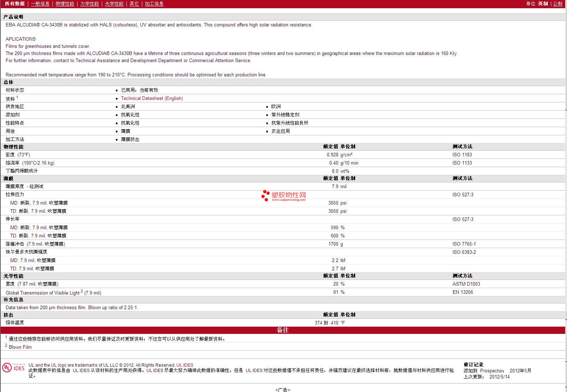Select tear strength 2.2 lbf
The image size is (567, 392).
pyautogui.click(x=338, y=260)
